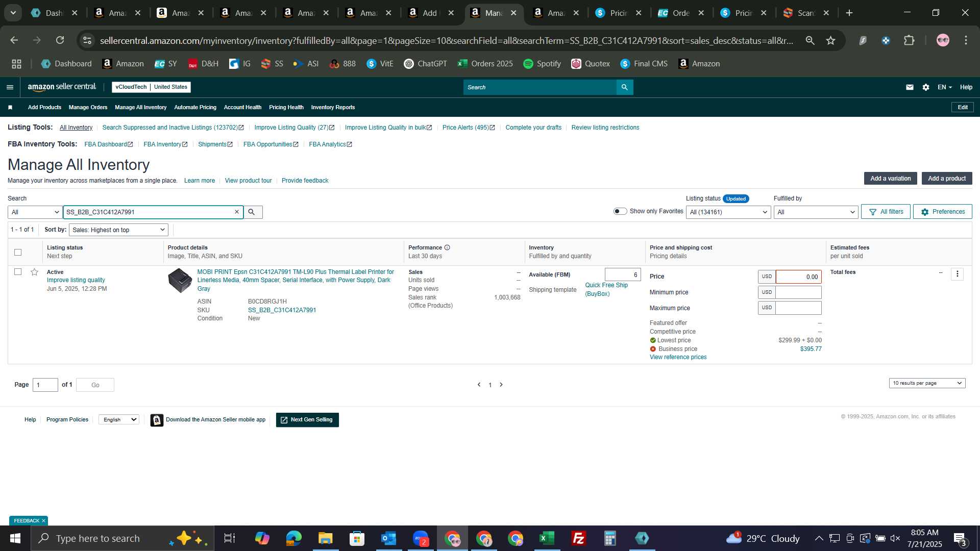Open the Seller Central hamburger menu
This screenshot has width=980, height=551.
(x=10, y=87)
